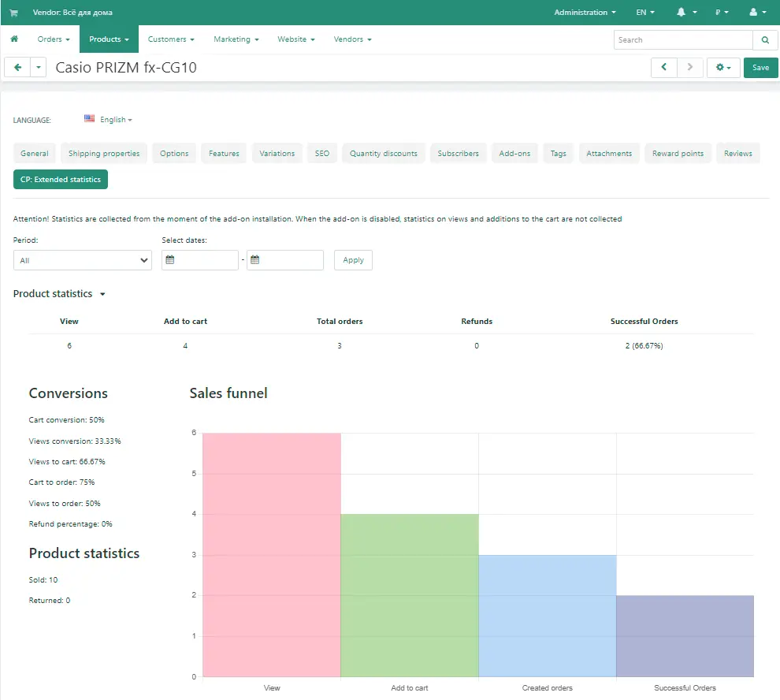Viewport: 780px width, 700px height.
Task: Open the previous product with chevron left
Action: tap(663, 67)
